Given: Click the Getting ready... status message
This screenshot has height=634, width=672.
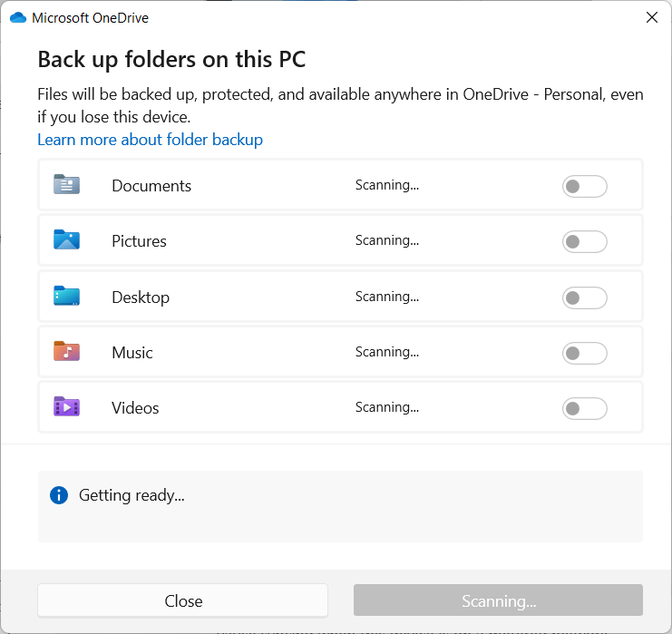Looking at the screenshot, I should (131, 495).
